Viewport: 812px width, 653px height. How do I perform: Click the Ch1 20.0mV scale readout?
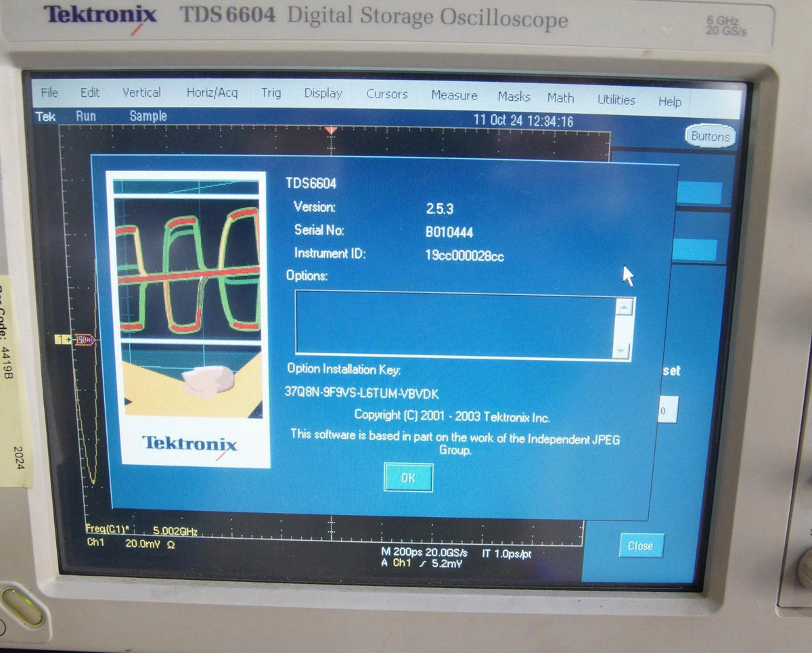click(131, 543)
